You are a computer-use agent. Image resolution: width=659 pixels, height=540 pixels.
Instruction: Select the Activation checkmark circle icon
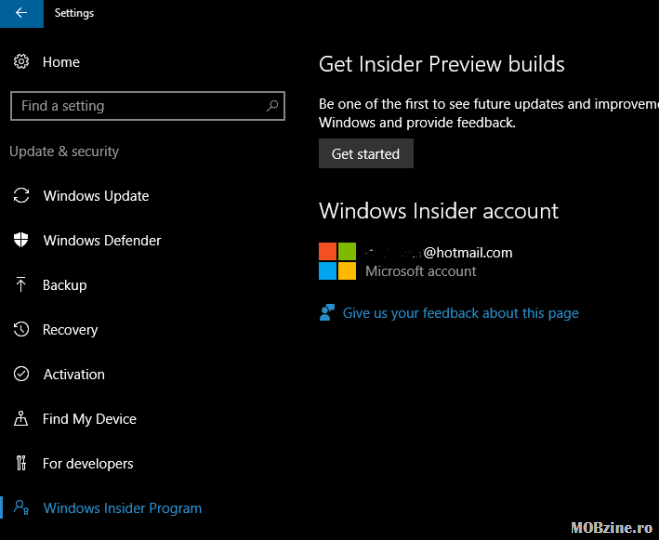tap(21, 374)
